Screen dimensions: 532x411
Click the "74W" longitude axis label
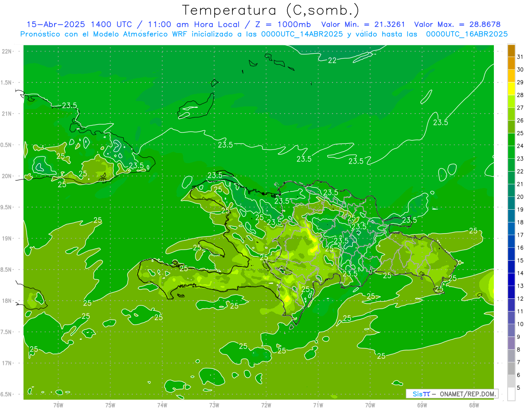click(162, 404)
